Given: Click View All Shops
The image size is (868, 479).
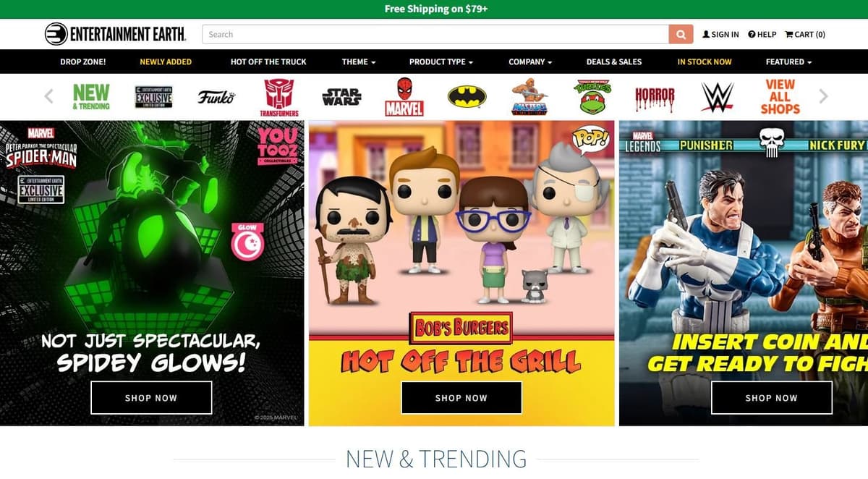Looking at the screenshot, I should (780, 96).
